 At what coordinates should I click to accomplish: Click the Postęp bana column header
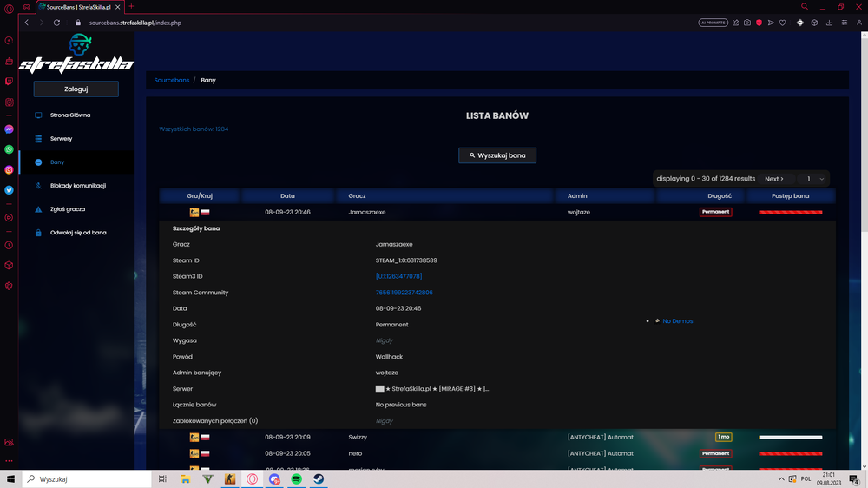click(x=791, y=196)
